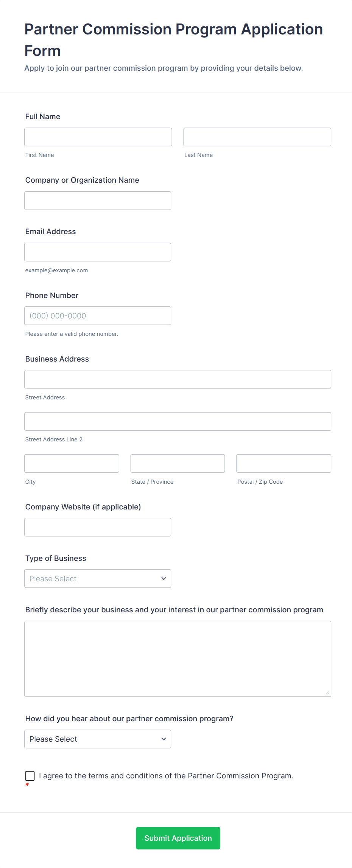Screen dimensions: 352x868
Task: Click the business description text area
Action: [178, 658]
